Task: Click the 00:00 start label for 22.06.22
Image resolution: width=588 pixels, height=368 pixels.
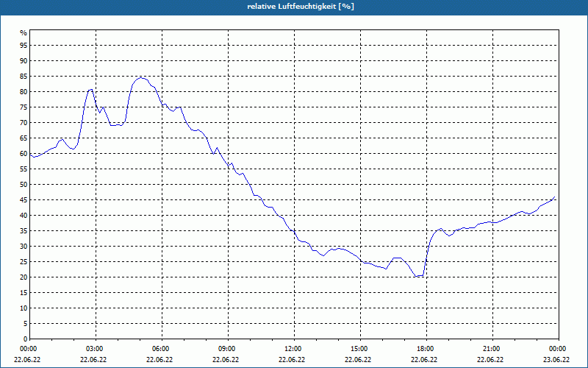Action: point(27,349)
